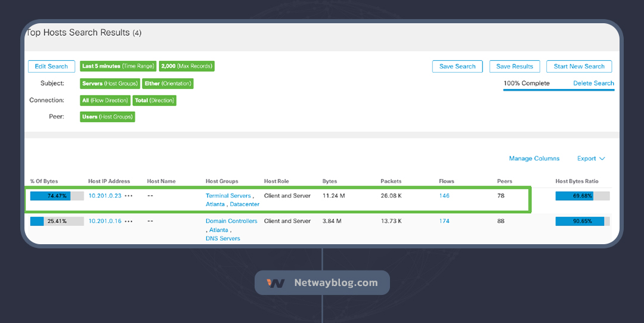Open ellipsis menu for host 10.201.0.16
The height and width of the screenshot is (323, 644).
tap(129, 221)
